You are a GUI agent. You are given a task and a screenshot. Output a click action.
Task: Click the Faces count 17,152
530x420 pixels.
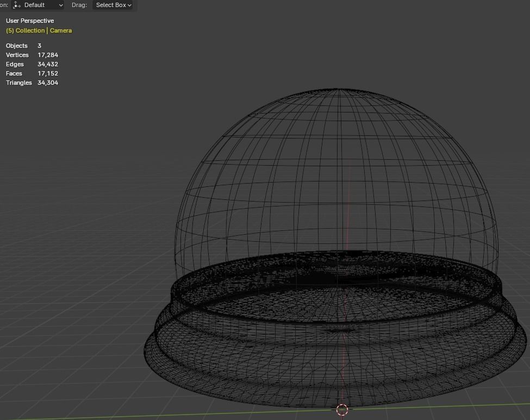click(48, 73)
